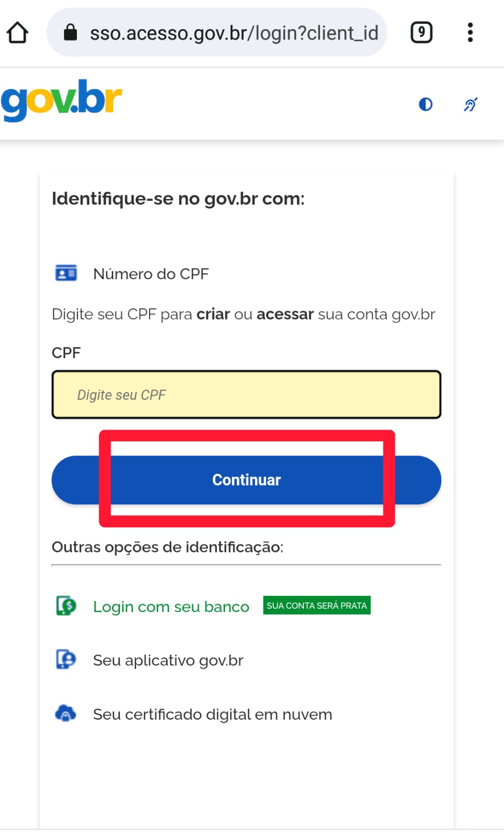Open the Chrome three-dot menu
504x832 pixels.
pyautogui.click(x=470, y=32)
